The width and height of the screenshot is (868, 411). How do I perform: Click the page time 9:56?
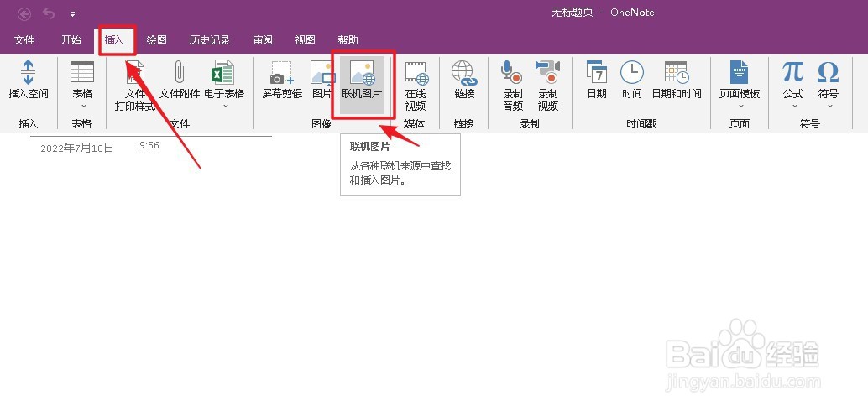coord(149,145)
